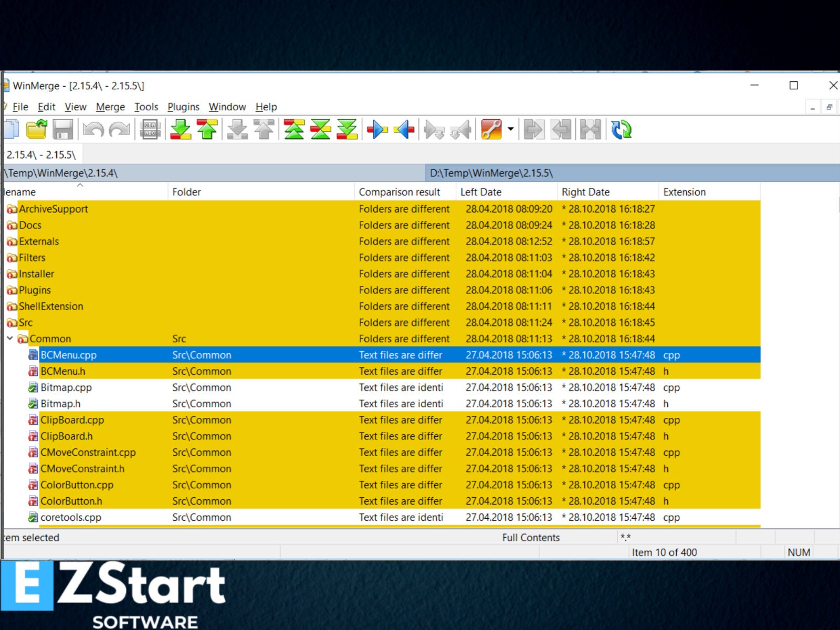The height and width of the screenshot is (630, 840).
Task: Open a new compare with the Open icon
Action: [x=36, y=130]
